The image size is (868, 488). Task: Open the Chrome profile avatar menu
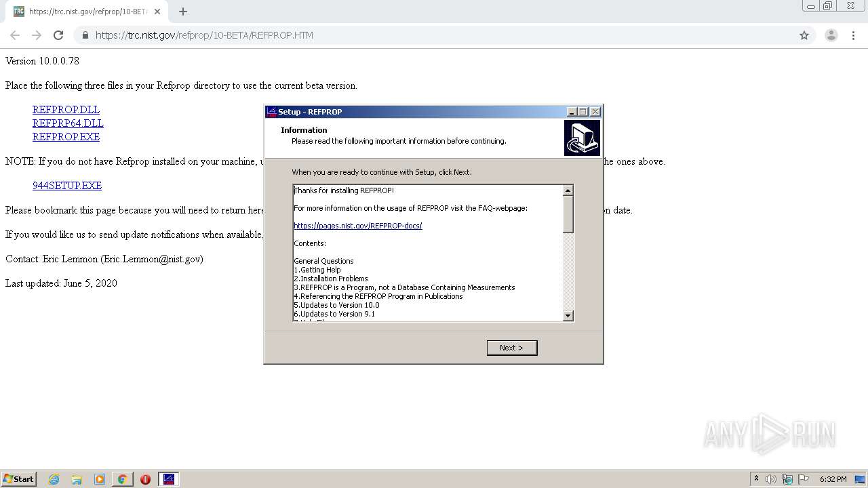point(831,35)
